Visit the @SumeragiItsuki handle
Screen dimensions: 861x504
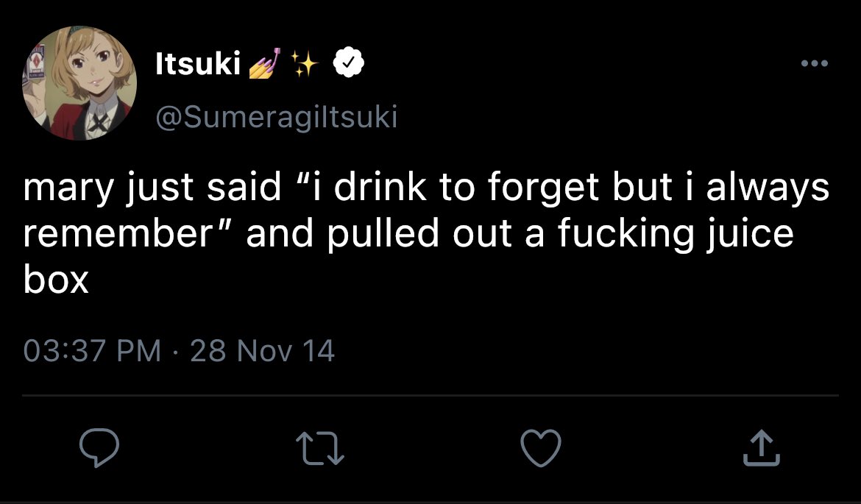276,116
